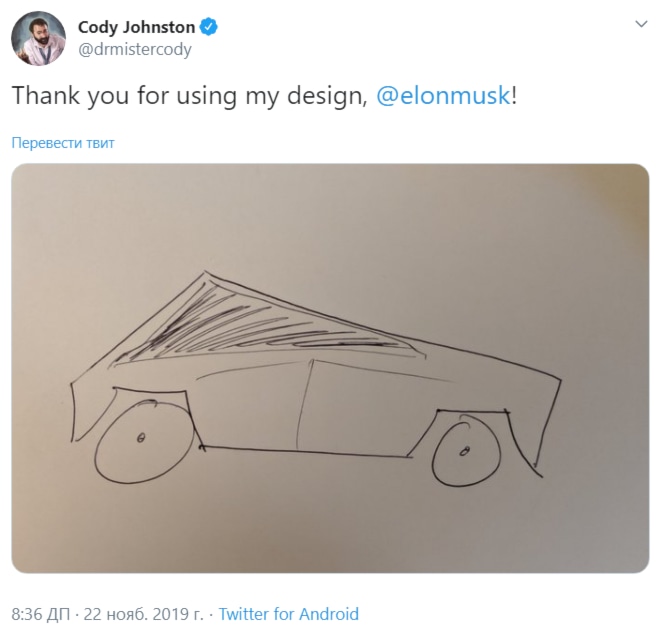Click Перевести твит to translate tweet
661x640 pixels.
(x=63, y=143)
